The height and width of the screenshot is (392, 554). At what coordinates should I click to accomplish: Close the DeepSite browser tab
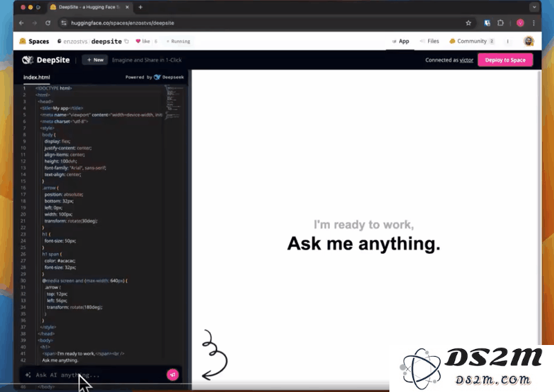[127, 7]
